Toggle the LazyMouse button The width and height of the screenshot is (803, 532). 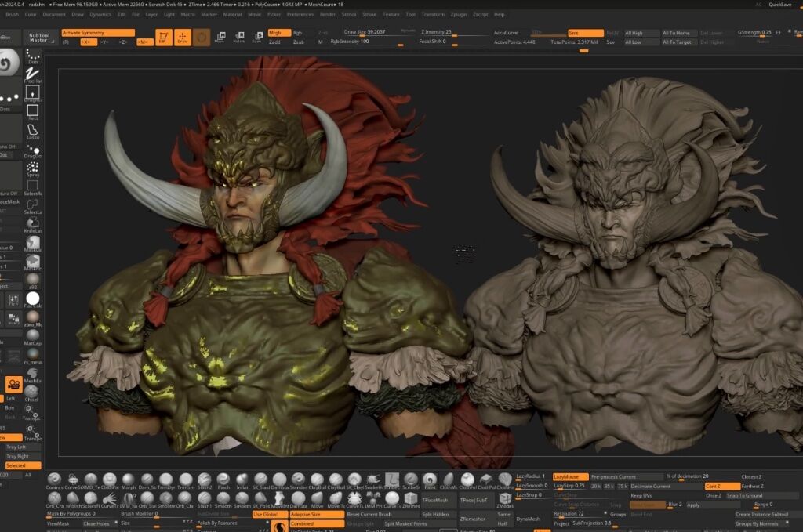click(x=571, y=476)
